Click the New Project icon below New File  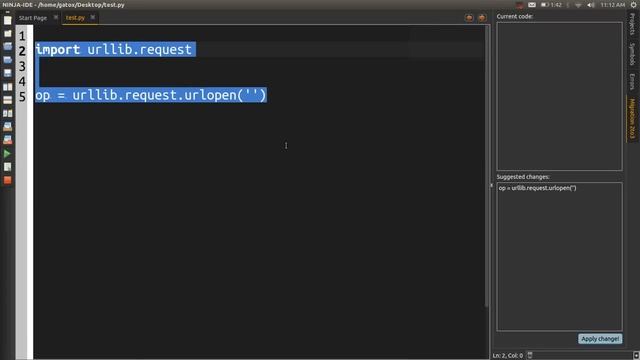point(7,33)
